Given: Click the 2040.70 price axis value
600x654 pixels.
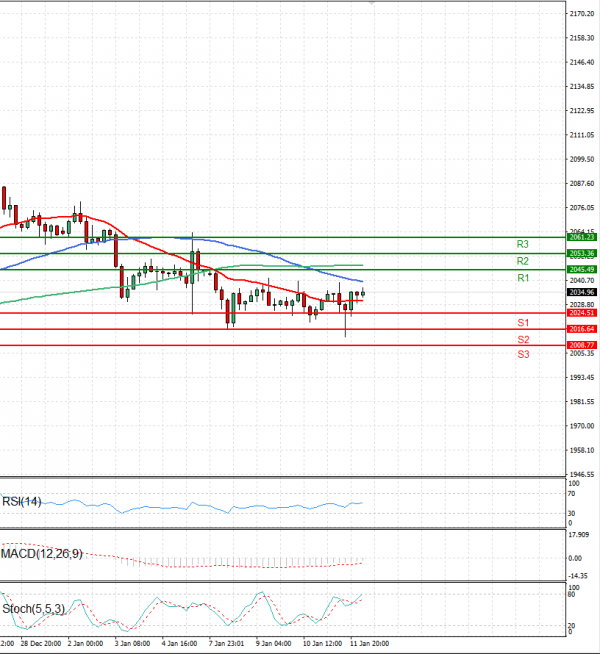Looking at the screenshot, I should [582, 281].
